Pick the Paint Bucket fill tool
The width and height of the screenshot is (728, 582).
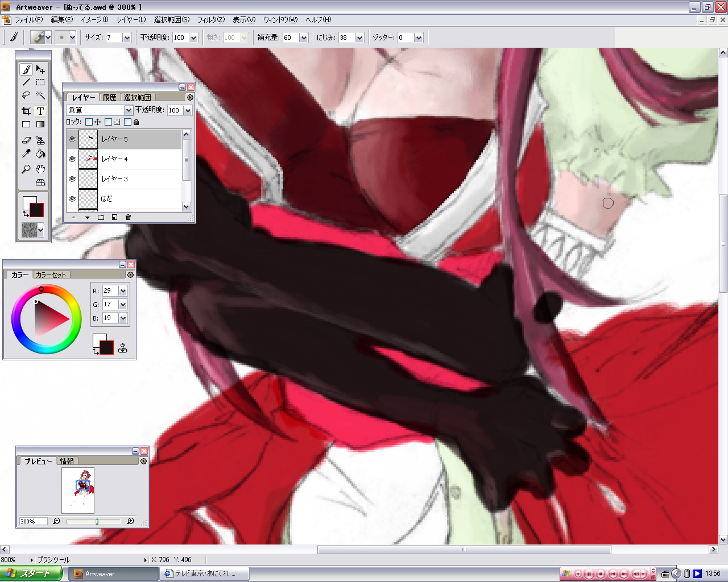click(40, 153)
